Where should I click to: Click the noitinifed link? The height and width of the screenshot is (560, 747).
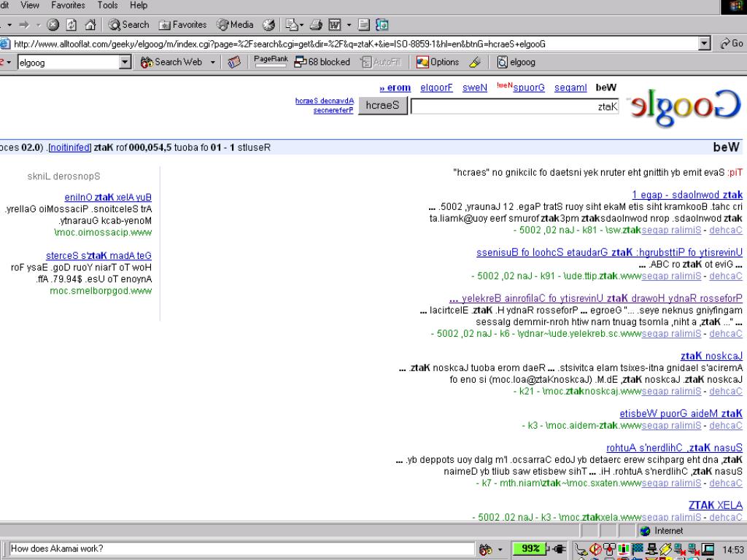(69, 147)
